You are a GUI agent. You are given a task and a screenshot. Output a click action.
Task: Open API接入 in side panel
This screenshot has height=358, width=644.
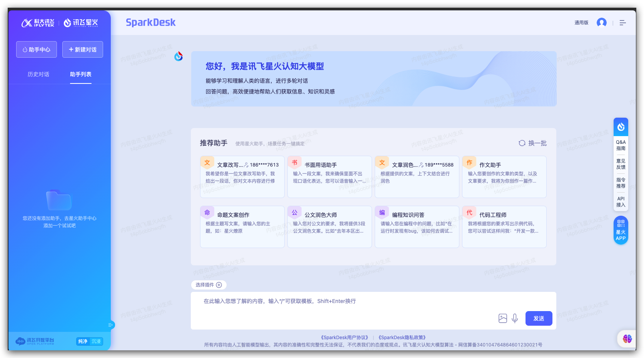tap(621, 202)
